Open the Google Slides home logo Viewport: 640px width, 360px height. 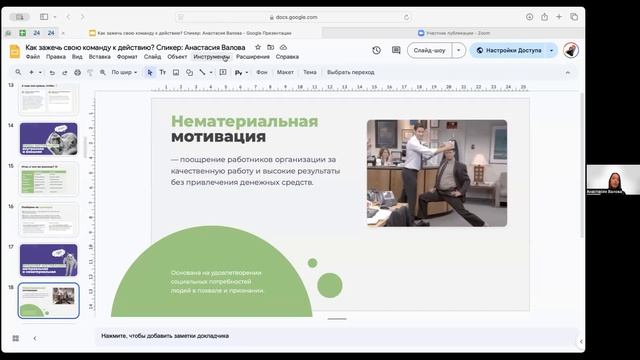15,51
